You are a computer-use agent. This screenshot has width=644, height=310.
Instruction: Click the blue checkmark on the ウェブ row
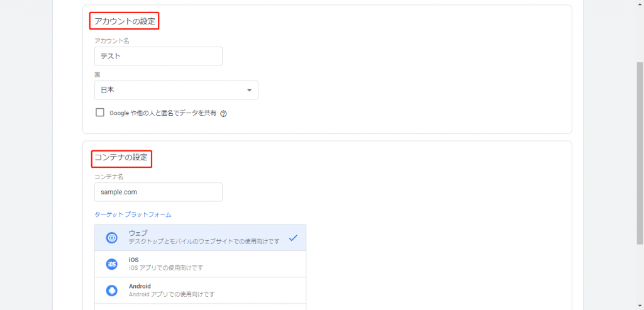[293, 238]
